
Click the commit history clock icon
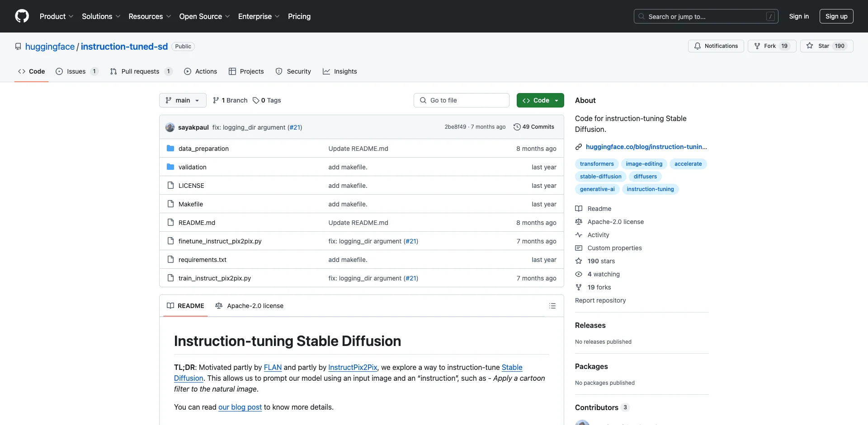pos(517,127)
